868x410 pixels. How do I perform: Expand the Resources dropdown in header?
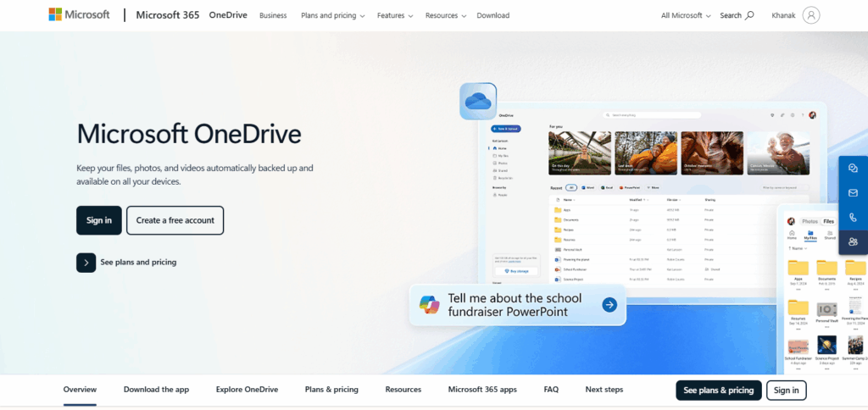pos(446,15)
